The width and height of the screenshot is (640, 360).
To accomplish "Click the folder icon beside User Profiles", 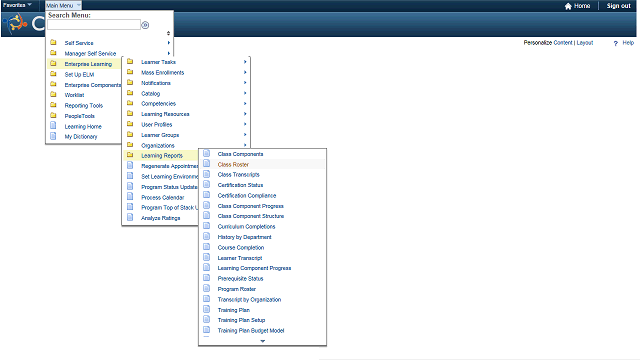I will click(130, 124).
